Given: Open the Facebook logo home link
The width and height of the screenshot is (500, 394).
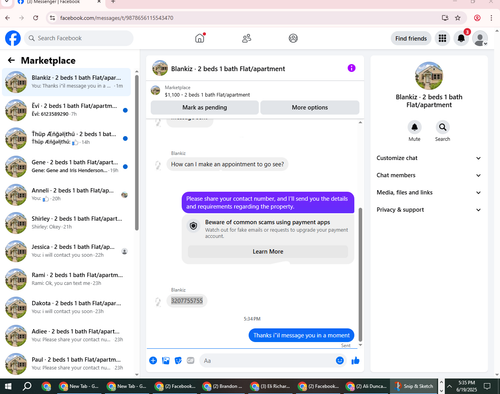Looking at the screenshot, I should click(x=13, y=38).
